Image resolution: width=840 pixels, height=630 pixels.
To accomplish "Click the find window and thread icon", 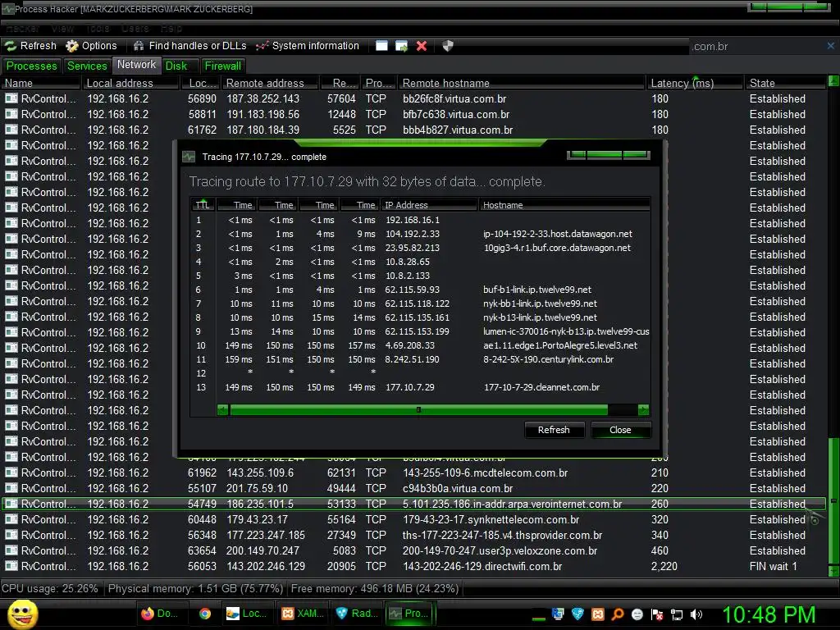I will click(401, 46).
